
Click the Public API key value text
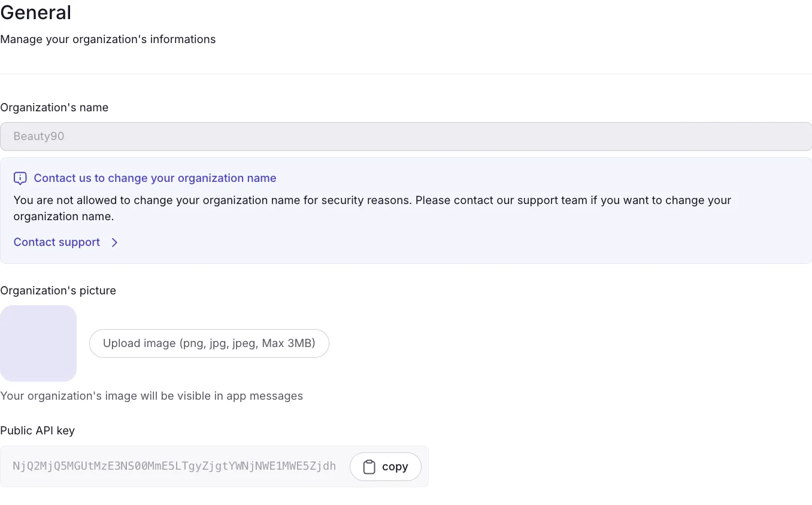click(174, 466)
